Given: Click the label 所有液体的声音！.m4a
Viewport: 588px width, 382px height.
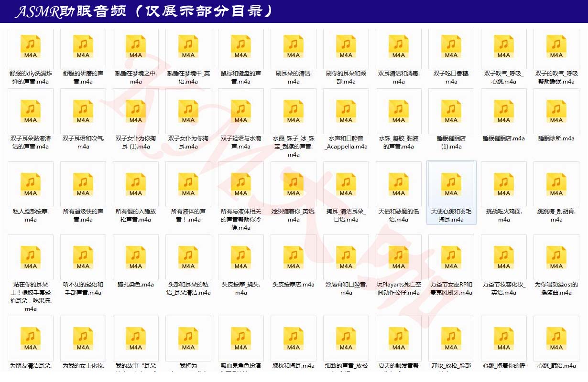Looking at the screenshot, I should point(188,215).
